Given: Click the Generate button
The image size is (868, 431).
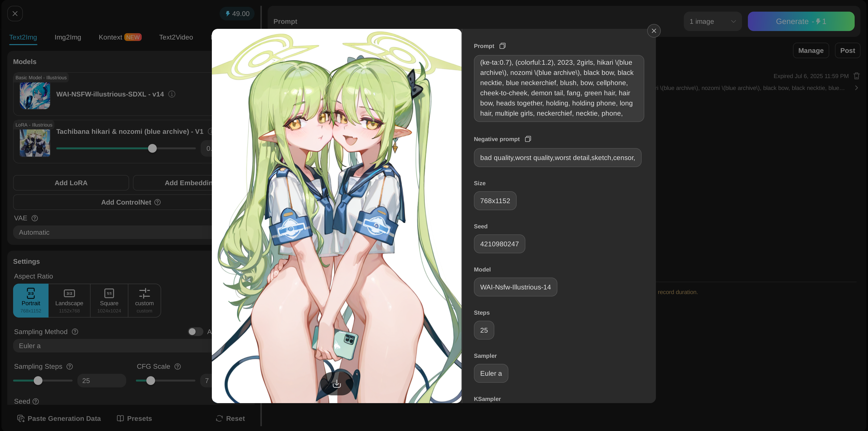Looking at the screenshot, I should pos(801,21).
